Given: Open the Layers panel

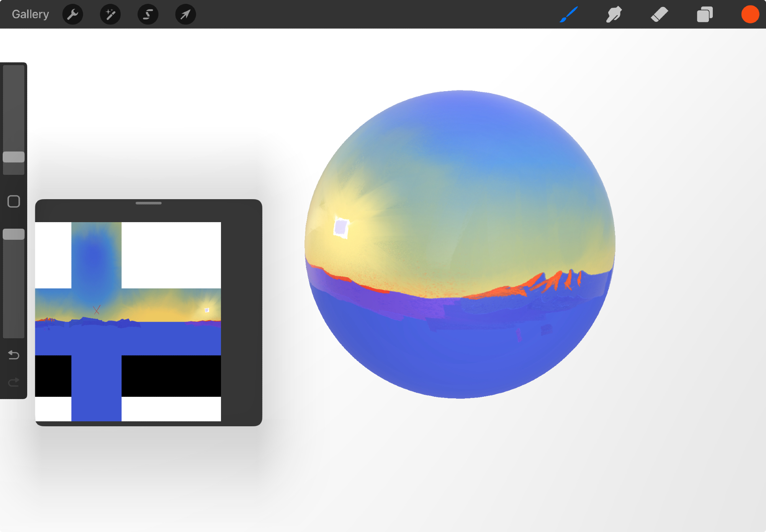Looking at the screenshot, I should click(705, 15).
